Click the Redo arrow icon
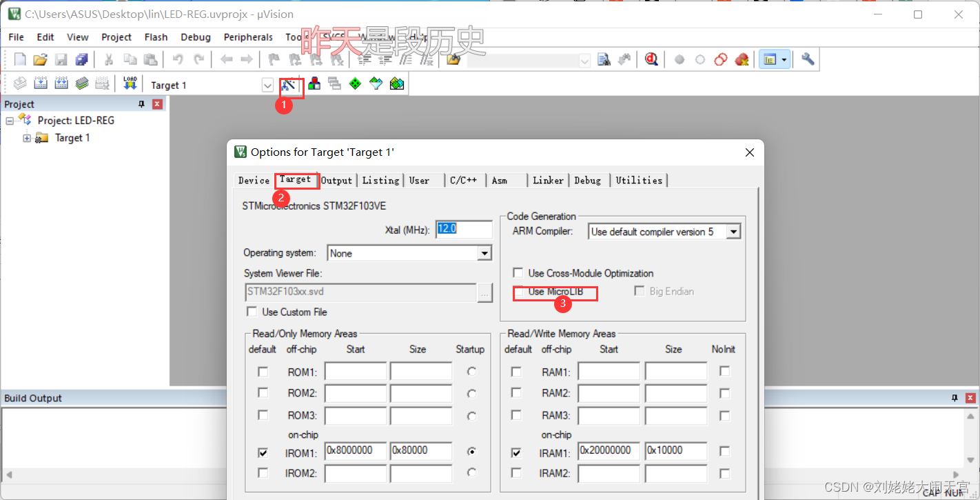 (199, 60)
